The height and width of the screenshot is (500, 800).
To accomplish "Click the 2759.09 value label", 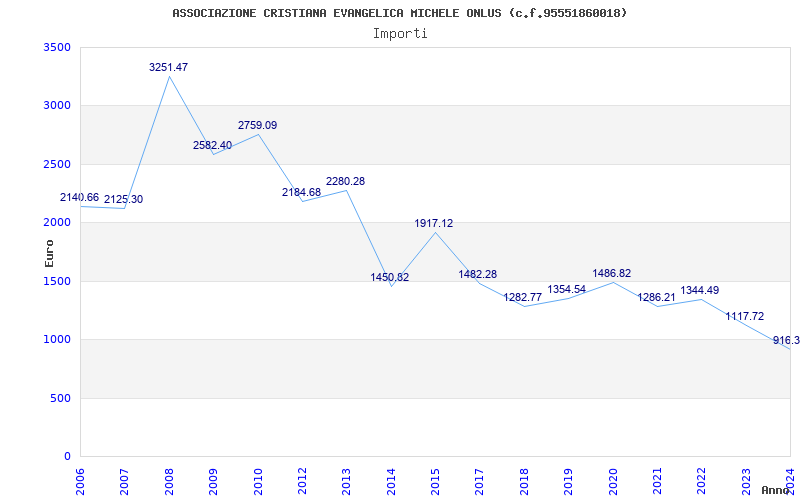I will pyautogui.click(x=258, y=126).
